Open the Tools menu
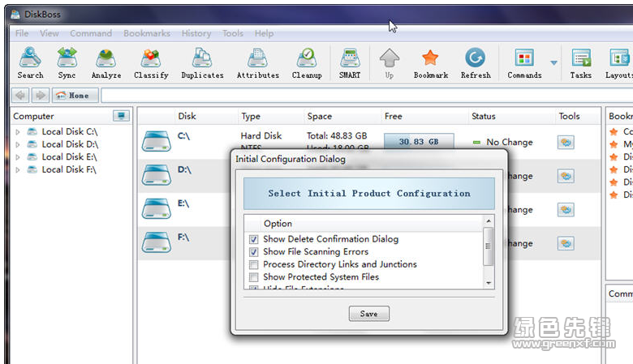Screen dimensions: 633x364 click(233, 33)
